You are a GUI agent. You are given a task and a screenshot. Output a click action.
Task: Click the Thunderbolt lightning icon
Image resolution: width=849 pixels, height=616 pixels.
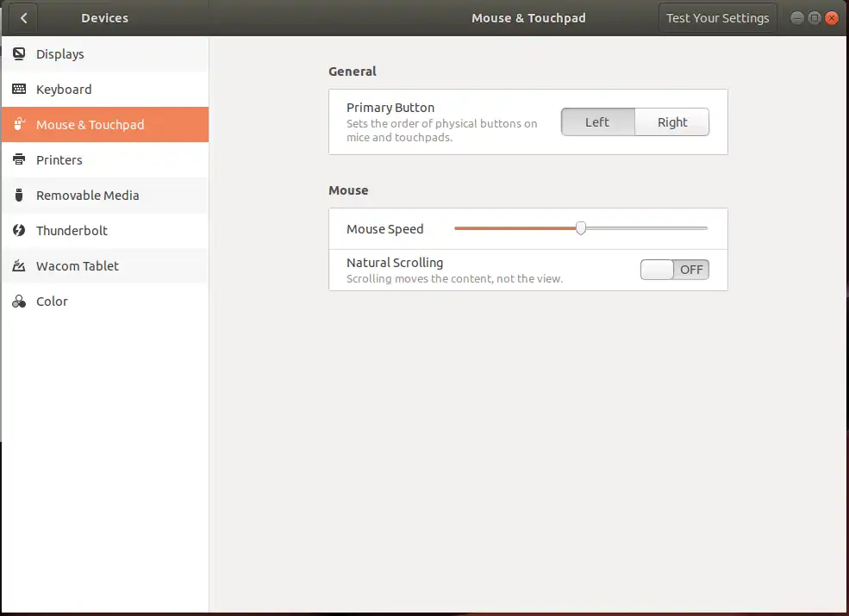19,230
